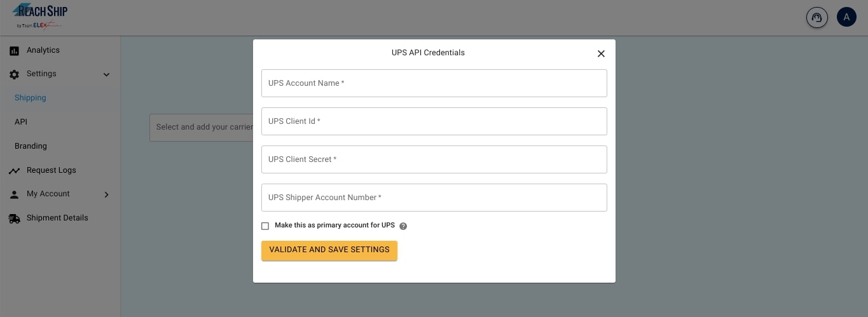This screenshot has width=868, height=317.
Task: Click the help icon beside primary account option
Action: click(403, 226)
